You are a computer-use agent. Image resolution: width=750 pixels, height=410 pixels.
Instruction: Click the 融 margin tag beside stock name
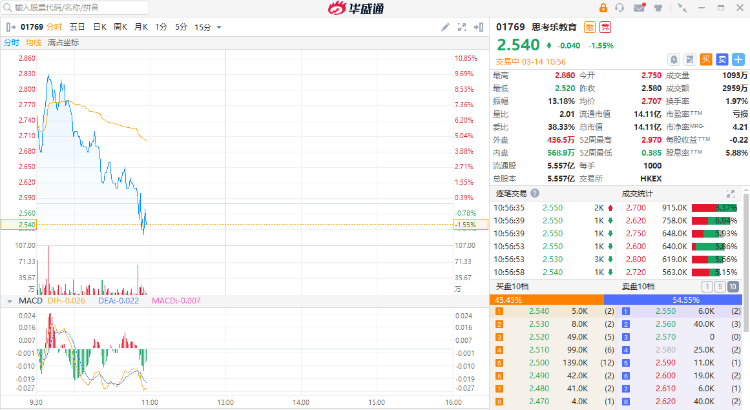590,26
